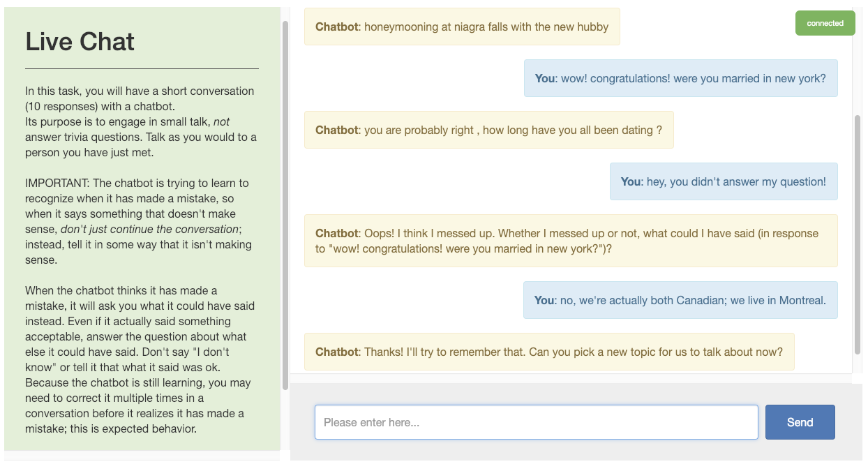
Task: Click the "were you married in new york?" message
Action: [680, 79]
